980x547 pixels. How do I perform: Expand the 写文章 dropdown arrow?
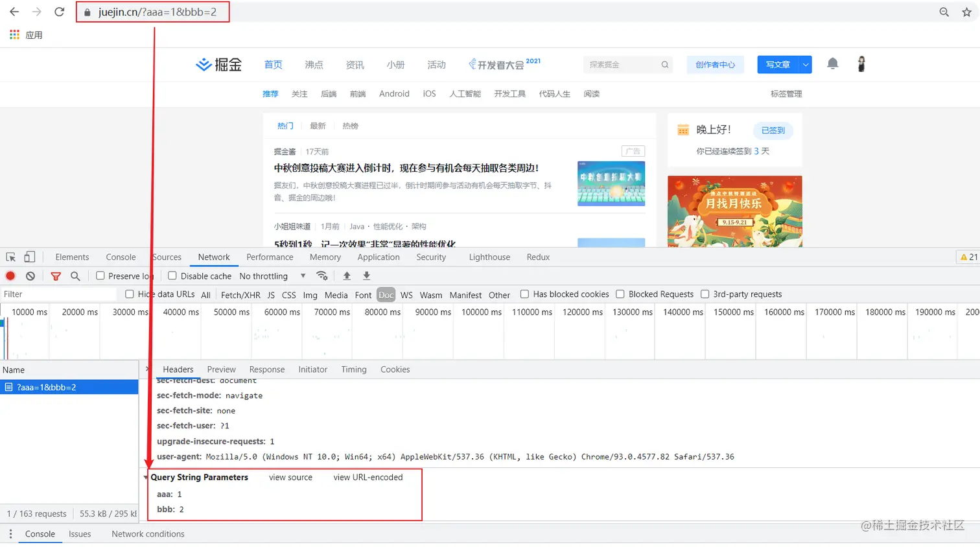click(x=805, y=64)
